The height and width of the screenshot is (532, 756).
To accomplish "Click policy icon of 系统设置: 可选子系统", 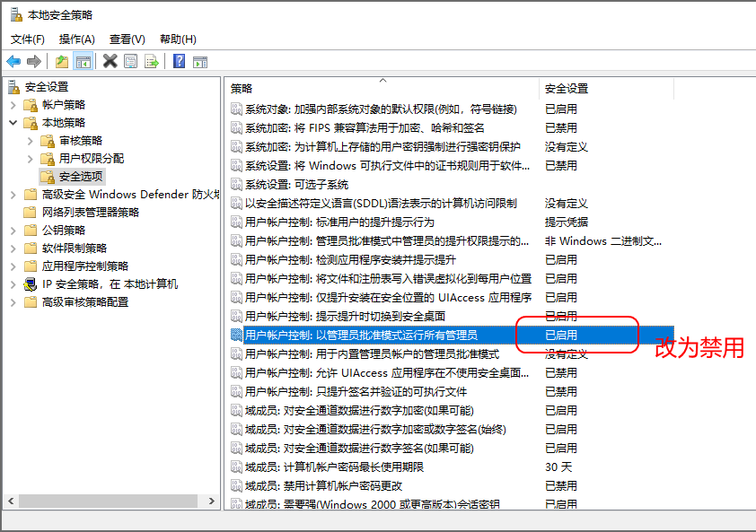I will (x=236, y=185).
